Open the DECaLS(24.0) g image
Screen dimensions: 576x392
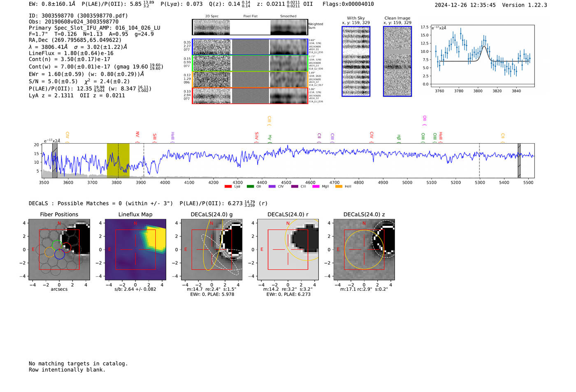pos(211,250)
